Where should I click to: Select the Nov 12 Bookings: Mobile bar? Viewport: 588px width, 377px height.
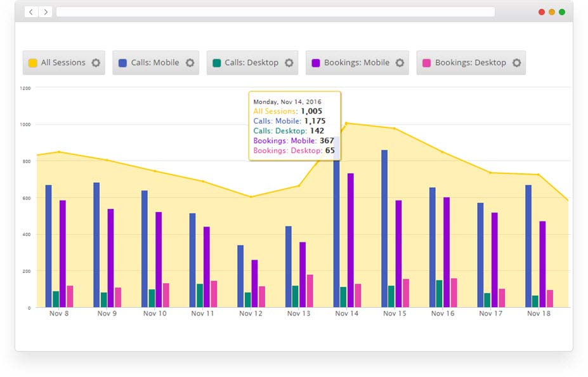click(254, 283)
